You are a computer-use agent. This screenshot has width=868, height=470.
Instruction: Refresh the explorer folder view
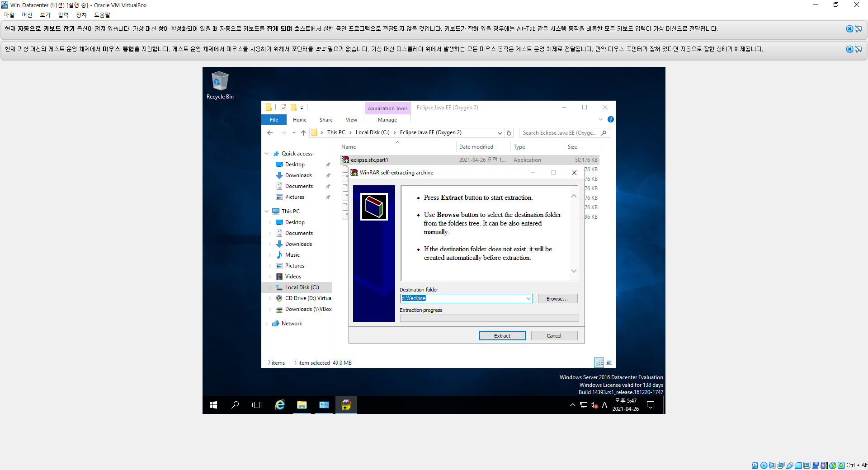[509, 133]
